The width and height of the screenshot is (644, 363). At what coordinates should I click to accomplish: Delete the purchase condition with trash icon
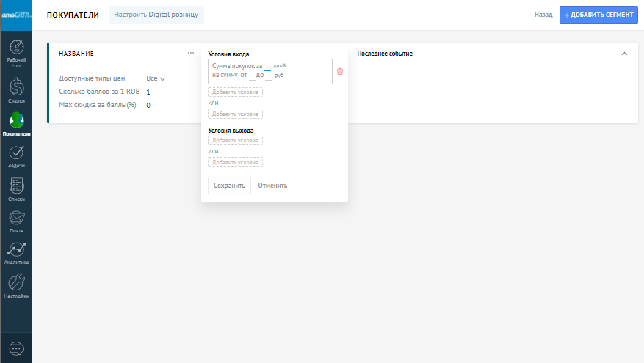click(x=340, y=71)
